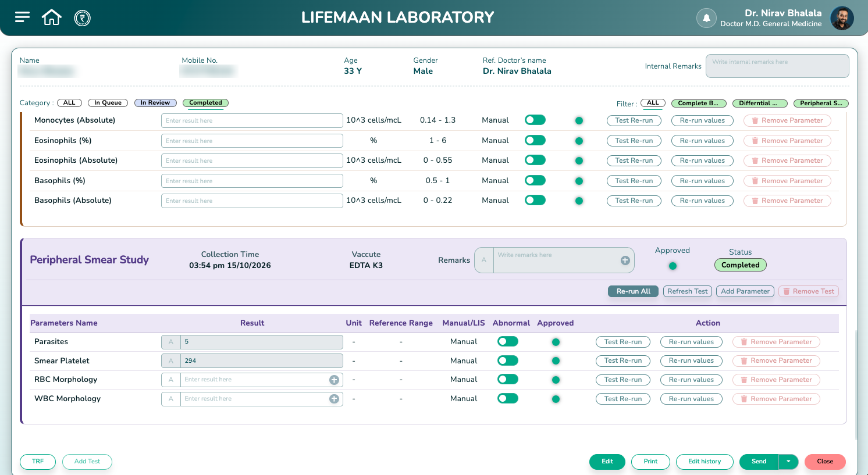Click Test Re-run for RBC Morphology

[x=623, y=380]
